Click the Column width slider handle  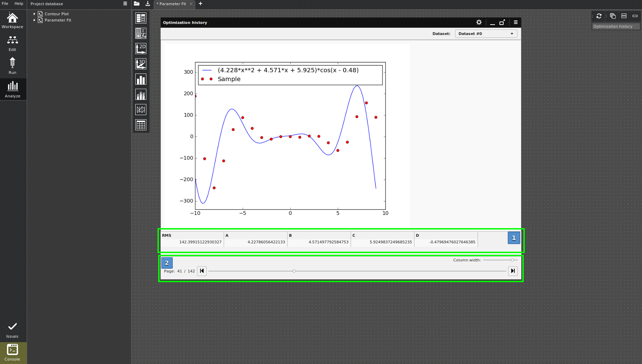coord(512,260)
